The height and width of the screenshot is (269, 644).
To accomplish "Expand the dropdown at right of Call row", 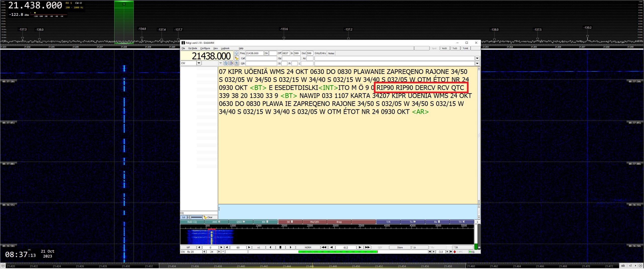I will tap(477, 58).
